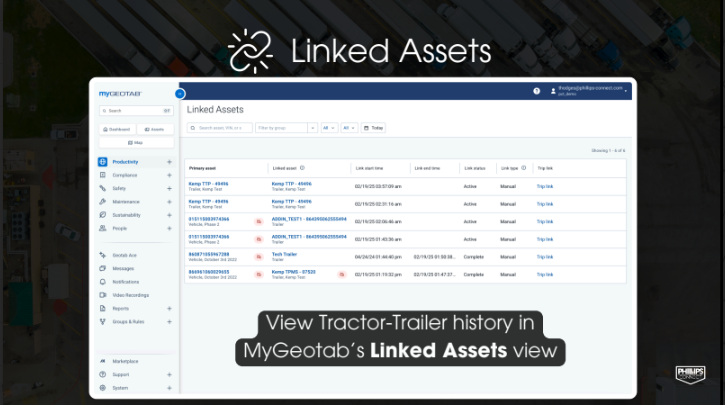Screen dimensions: 725x405
Task: Open the help question mark icon
Action: pos(536,91)
